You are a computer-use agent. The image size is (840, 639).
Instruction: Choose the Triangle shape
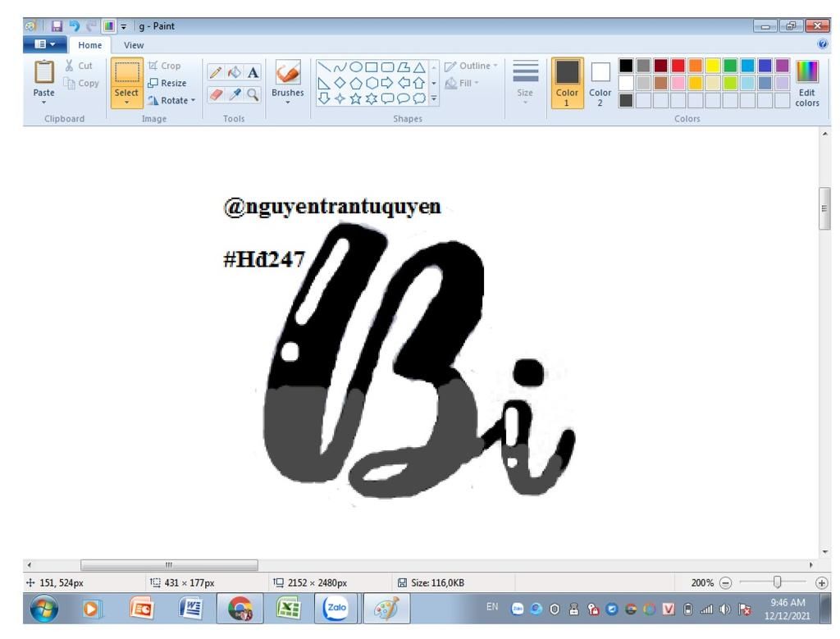[419, 67]
